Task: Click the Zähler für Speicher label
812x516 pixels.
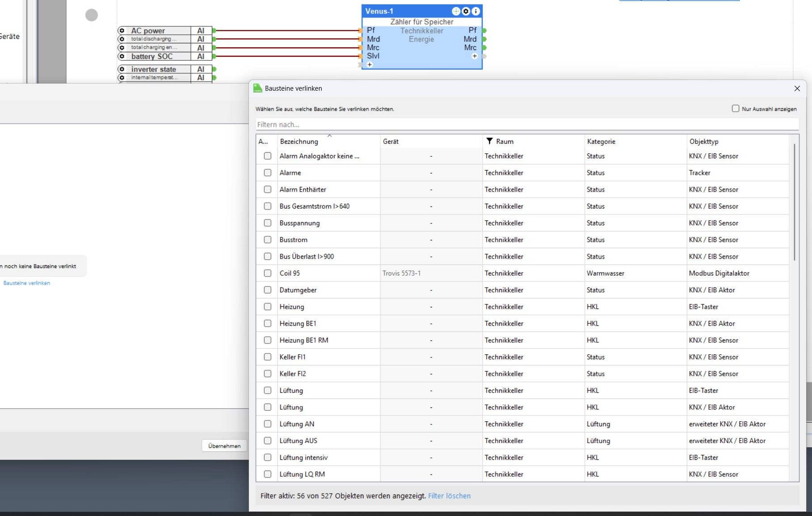Action: click(422, 21)
